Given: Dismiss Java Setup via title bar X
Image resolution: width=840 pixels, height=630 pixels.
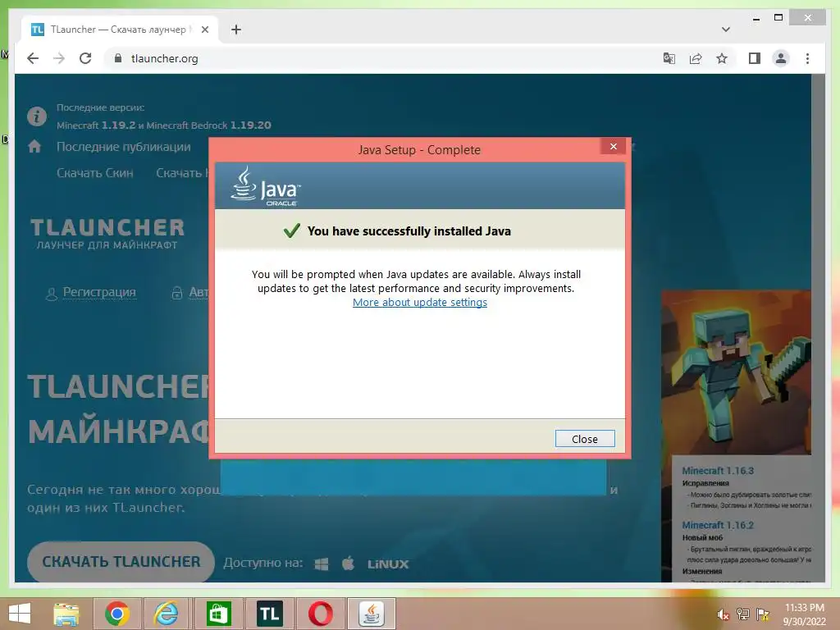Looking at the screenshot, I should 614,146.
